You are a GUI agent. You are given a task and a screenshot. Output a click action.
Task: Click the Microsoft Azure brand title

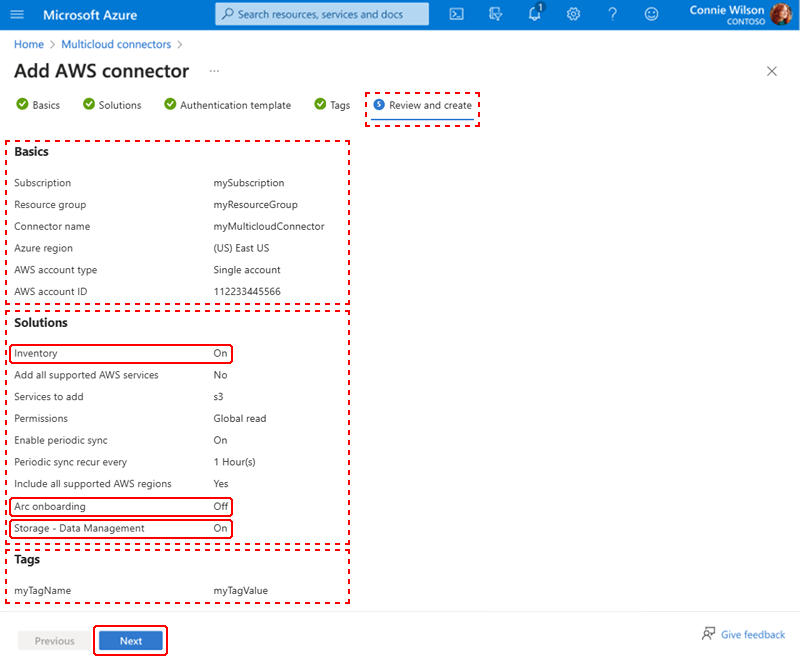(90, 15)
